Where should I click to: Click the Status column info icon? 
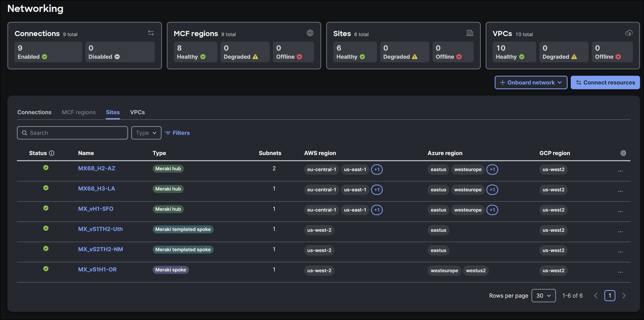pyautogui.click(x=51, y=153)
